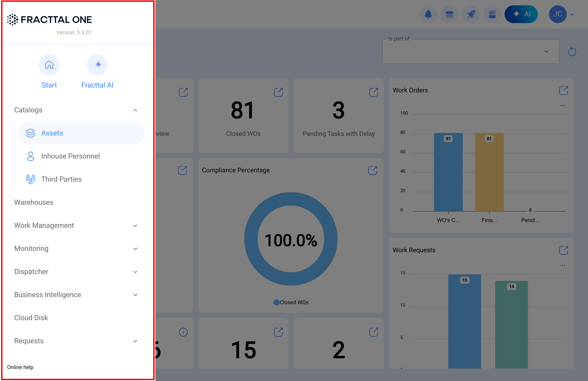Screen dimensions: 588x381
Task: Click the blue AI button
Action: click(521, 14)
